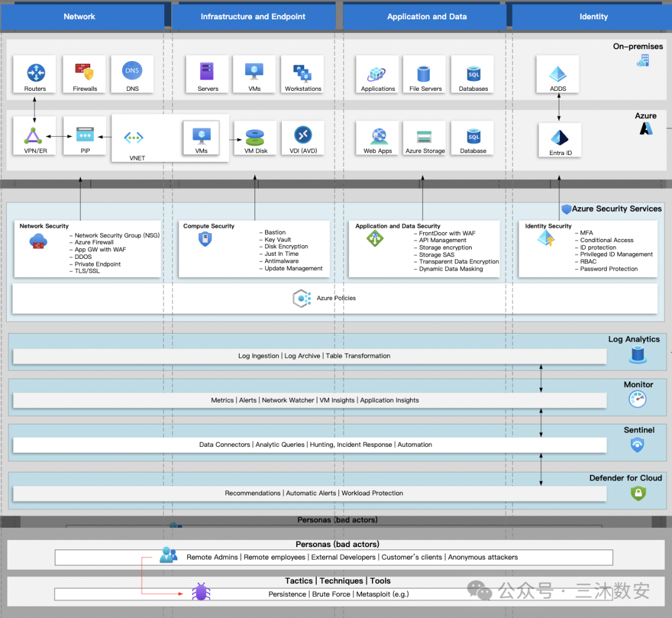The image size is (672, 618).
Task: Click the on-premises Databases SQL icon
Action: click(x=474, y=73)
